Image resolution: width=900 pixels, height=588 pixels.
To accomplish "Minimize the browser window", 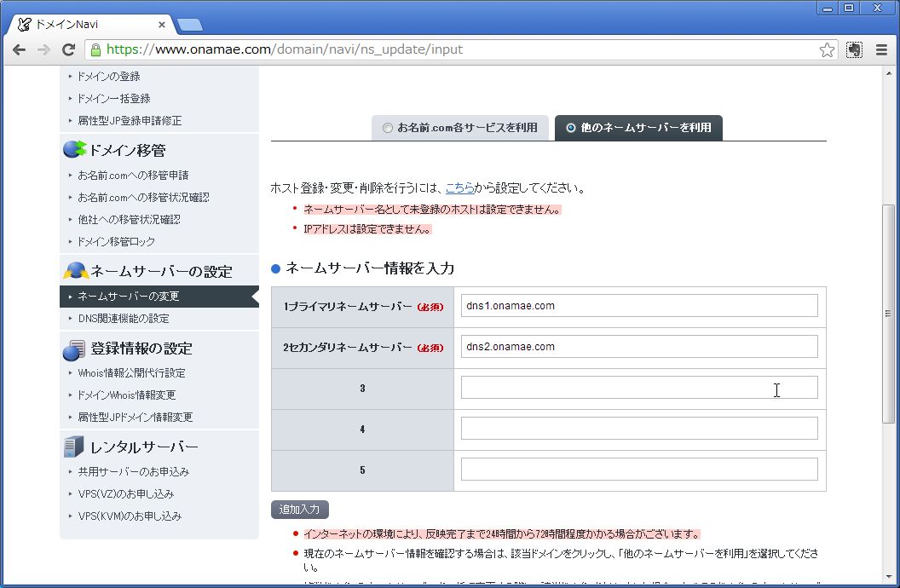I will point(827,8).
